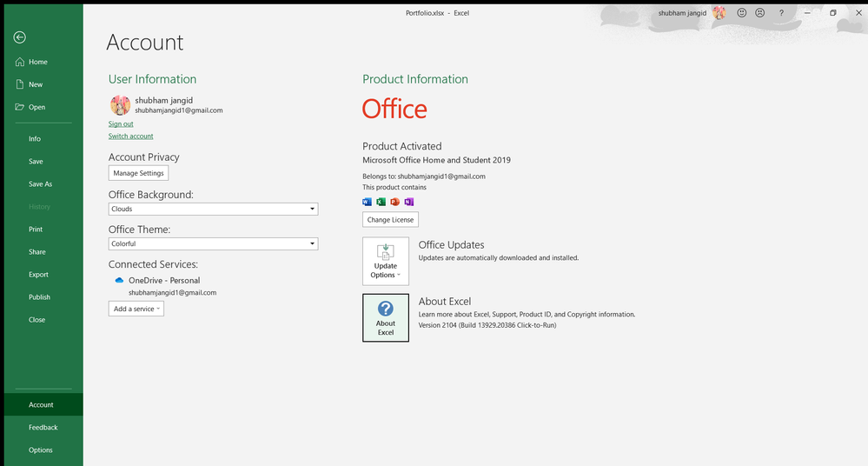The width and height of the screenshot is (868, 466).
Task: Click the Change License button
Action: click(x=390, y=219)
